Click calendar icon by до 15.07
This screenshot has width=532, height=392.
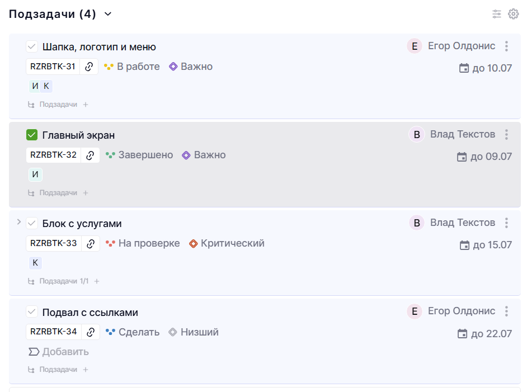[x=464, y=245]
